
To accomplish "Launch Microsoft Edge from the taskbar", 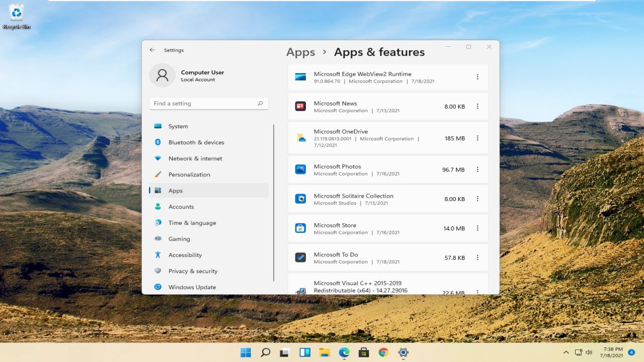I will pyautogui.click(x=344, y=352).
